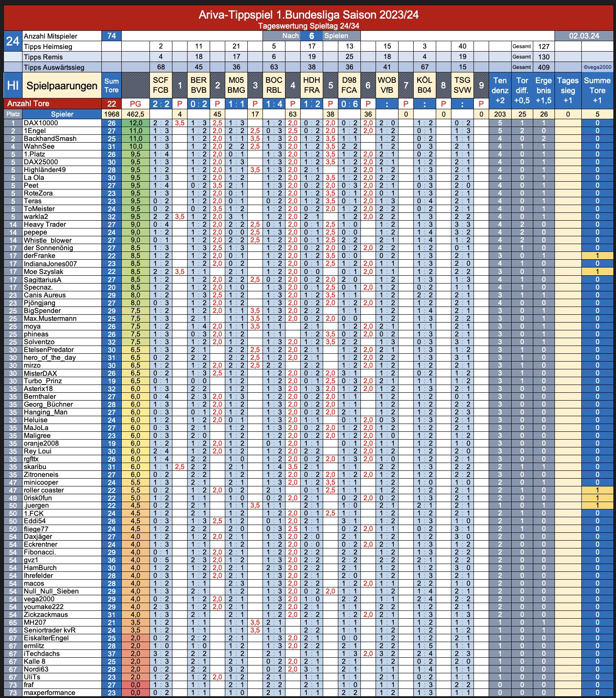Select player name 'Georg_Büchner'
This screenshot has height=698, width=616.
(x=48, y=404)
